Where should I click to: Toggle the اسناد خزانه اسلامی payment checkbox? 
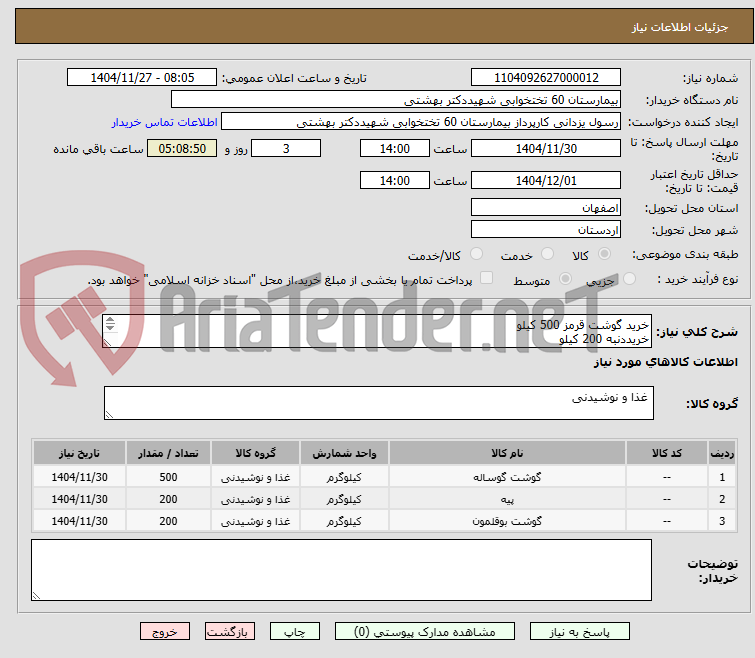tap(487, 278)
